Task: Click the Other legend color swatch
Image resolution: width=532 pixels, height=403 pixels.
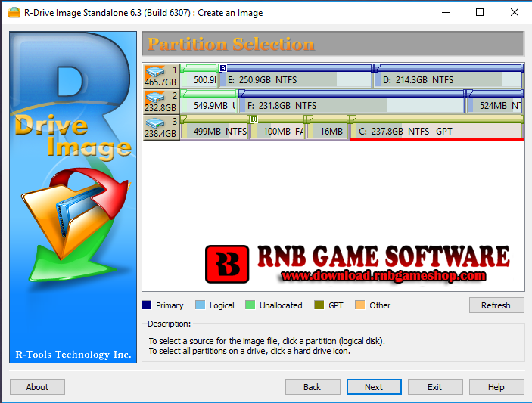Action: coord(359,305)
